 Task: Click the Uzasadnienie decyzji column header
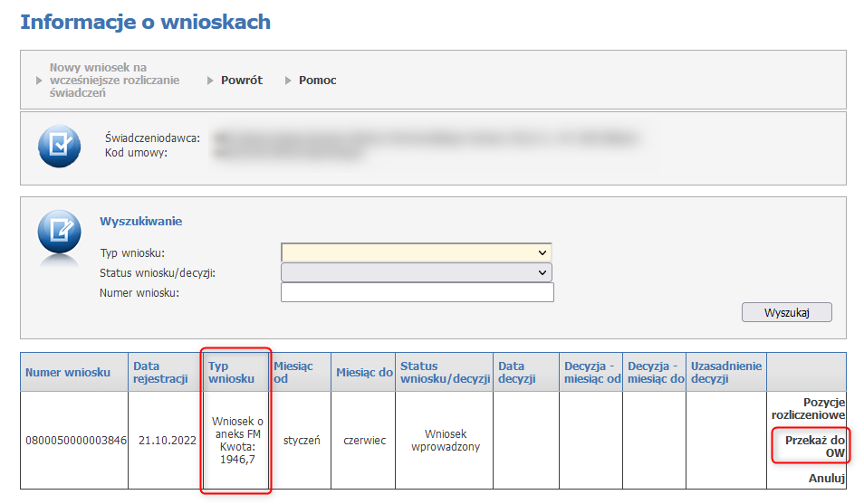coord(726,372)
